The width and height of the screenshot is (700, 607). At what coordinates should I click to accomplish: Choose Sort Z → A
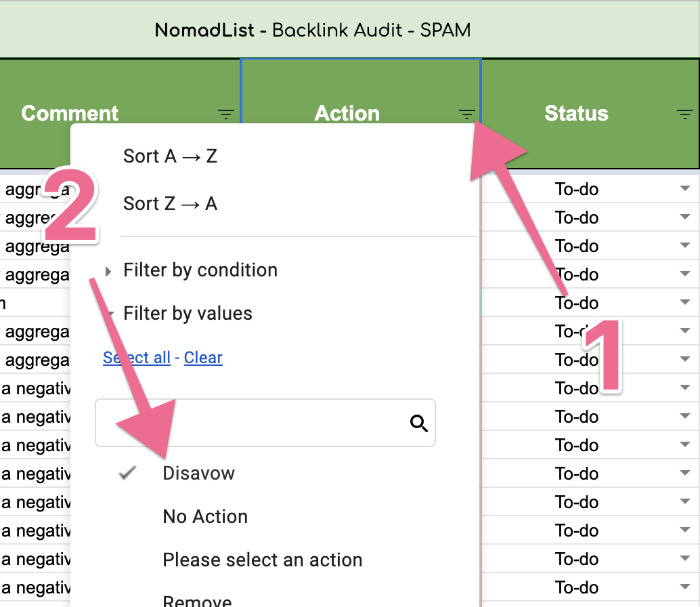(x=170, y=203)
